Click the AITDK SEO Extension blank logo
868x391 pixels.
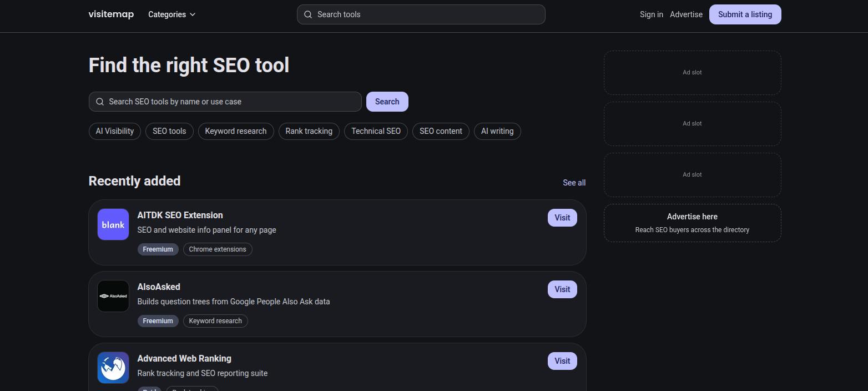pyautogui.click(x=113, y=224)
